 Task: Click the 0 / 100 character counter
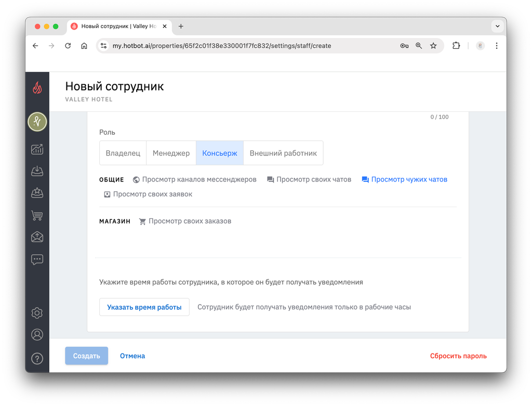tap(440, 117)
